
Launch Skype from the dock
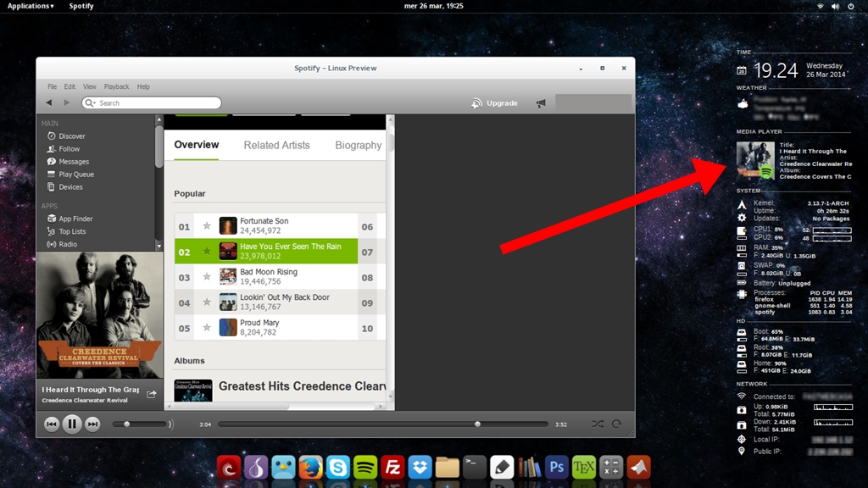point(337,468)
